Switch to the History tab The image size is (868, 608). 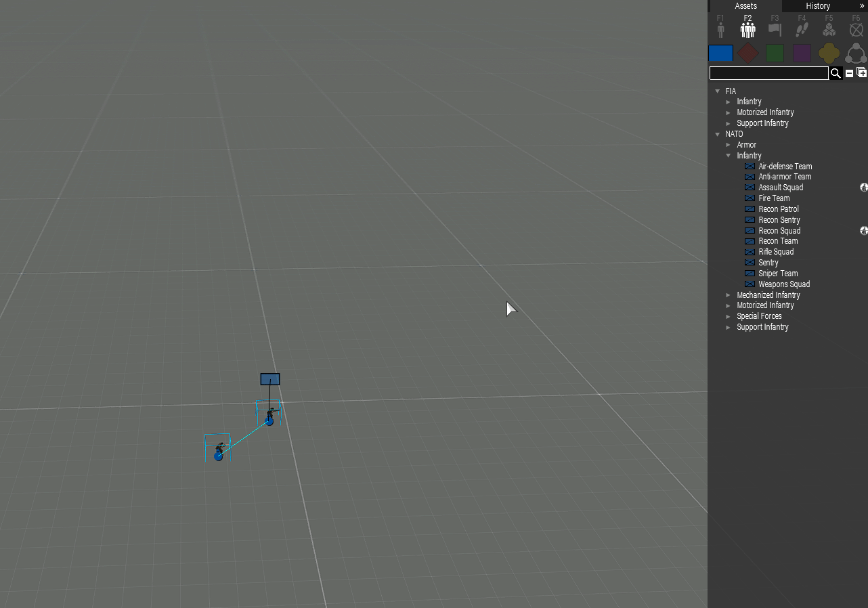click(x=817, y=6)
